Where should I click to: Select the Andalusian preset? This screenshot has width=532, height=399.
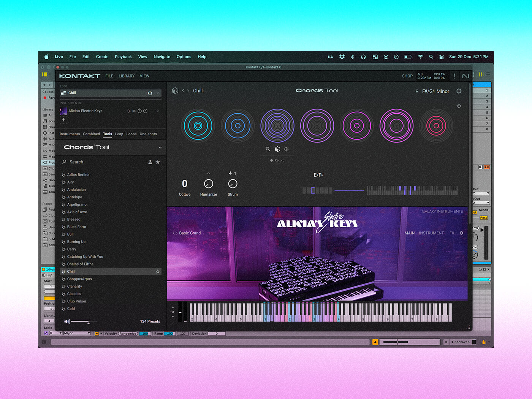(76, 190)
